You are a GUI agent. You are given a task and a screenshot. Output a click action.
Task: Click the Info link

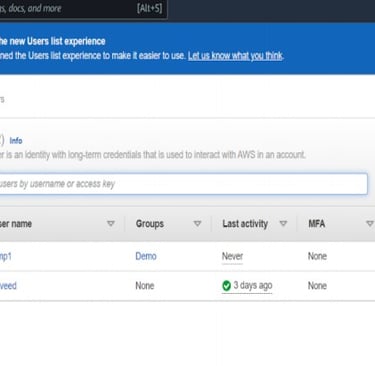point(16,141)
